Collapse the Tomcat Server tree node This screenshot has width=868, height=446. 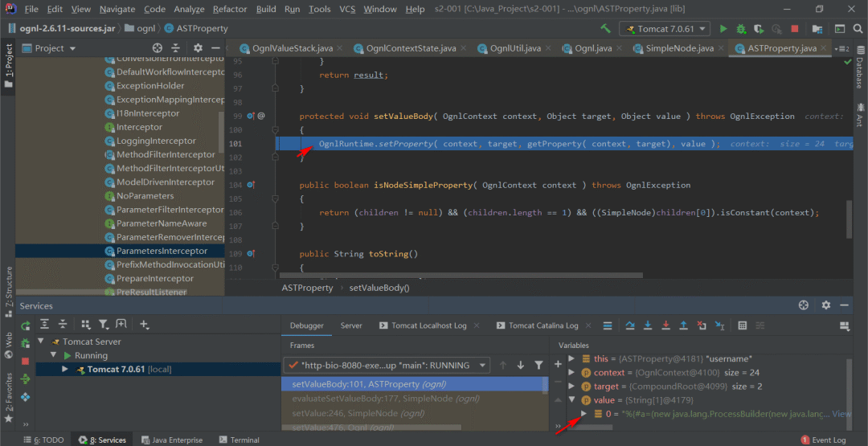[42, 342]
